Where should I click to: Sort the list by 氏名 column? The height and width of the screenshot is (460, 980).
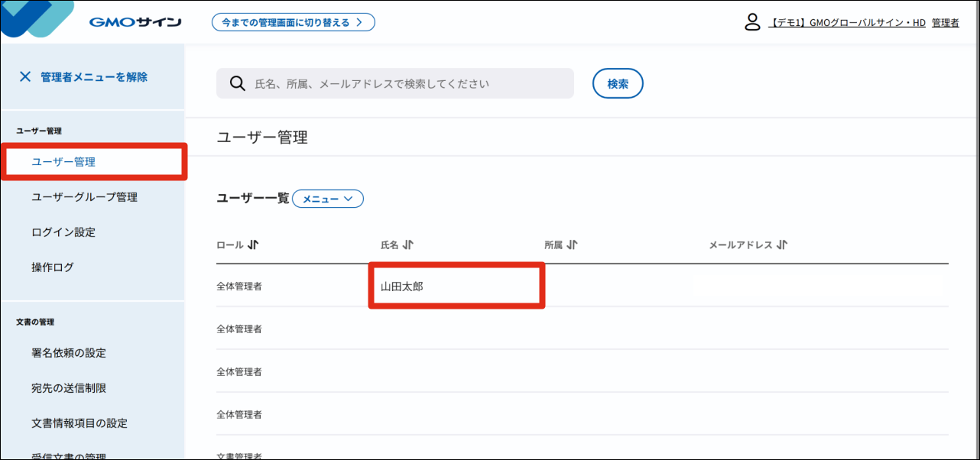tap(408, 245)
